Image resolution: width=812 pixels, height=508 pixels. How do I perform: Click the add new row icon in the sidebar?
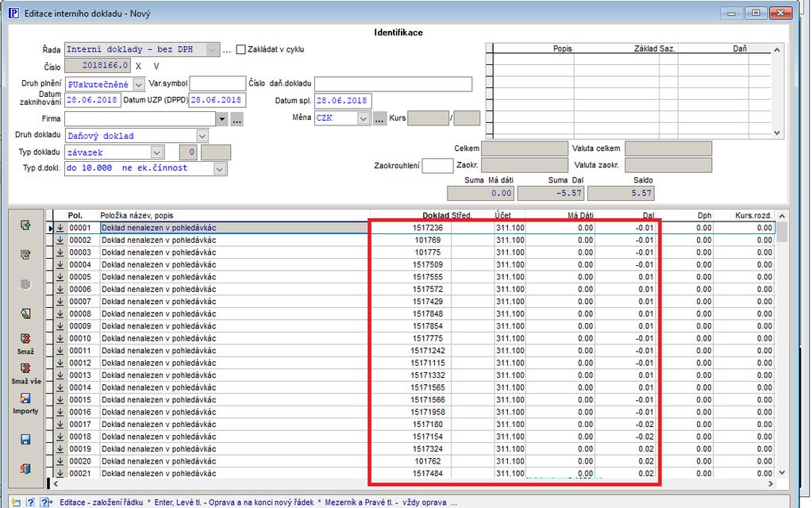(25, 225)
